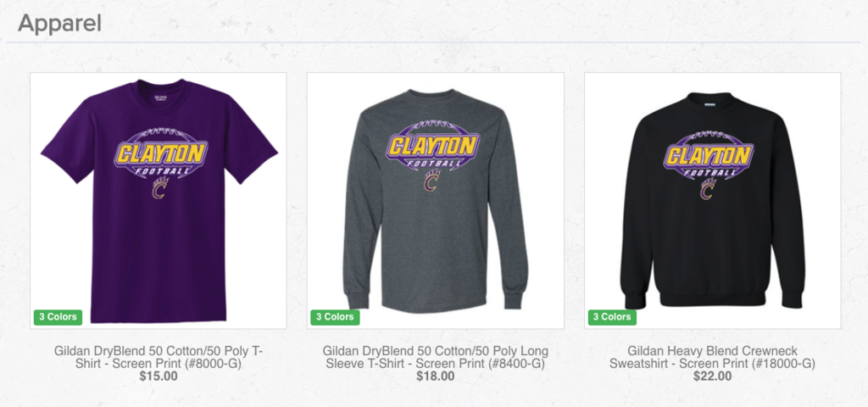
Task: Click the paw C emblem on gray long sleeve
Action: 432,181
